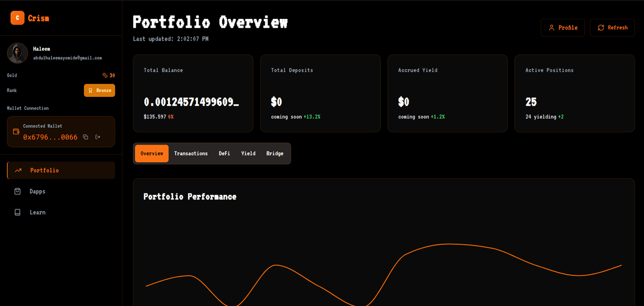Image resolution: width=644 pixels, height=306 pixels.
Task: Click the orange Crism logo icon
Action: click(x=17, y=18)
